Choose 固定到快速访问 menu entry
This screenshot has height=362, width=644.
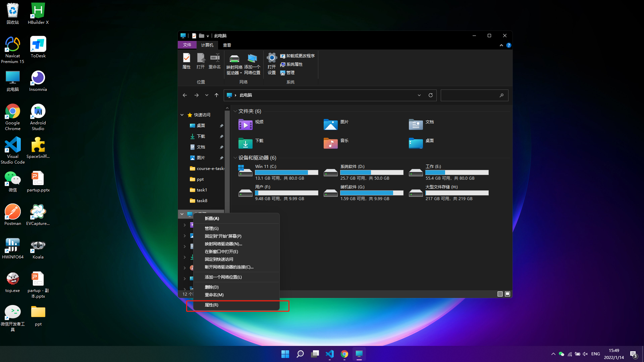[x=236, y=259]
